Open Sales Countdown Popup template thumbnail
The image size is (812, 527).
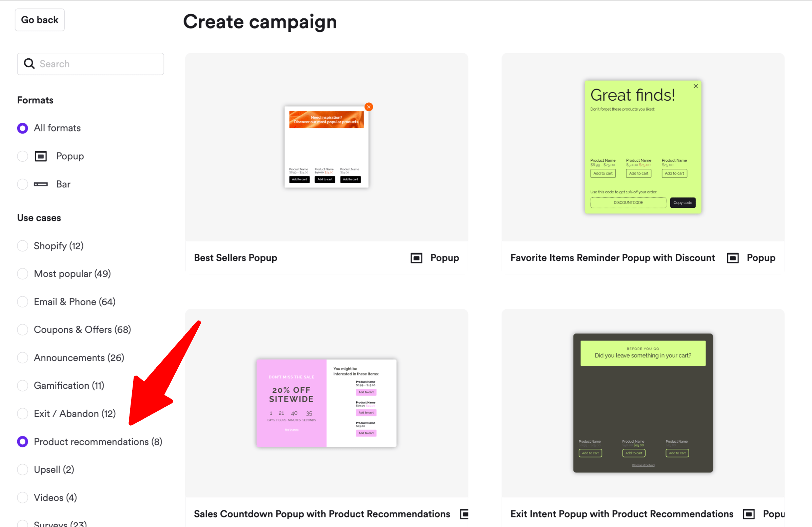(326, 403)
